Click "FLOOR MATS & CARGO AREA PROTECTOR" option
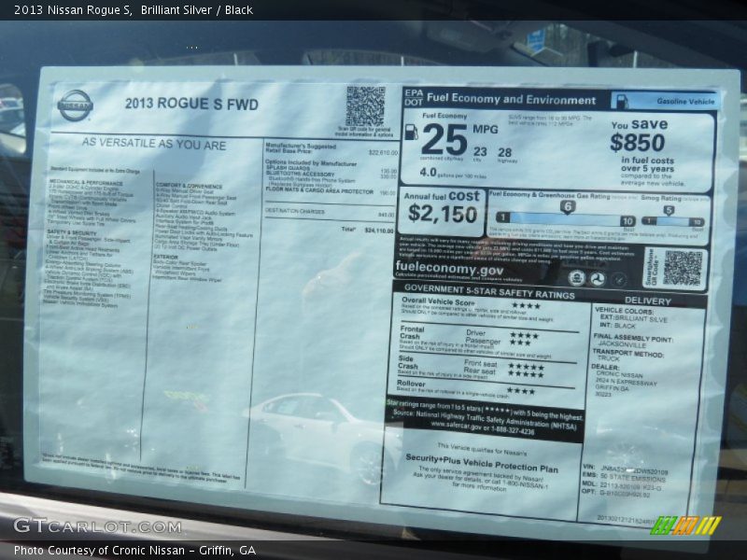The width and height of the screenshot is (747, 560). (x=319, y=190)
